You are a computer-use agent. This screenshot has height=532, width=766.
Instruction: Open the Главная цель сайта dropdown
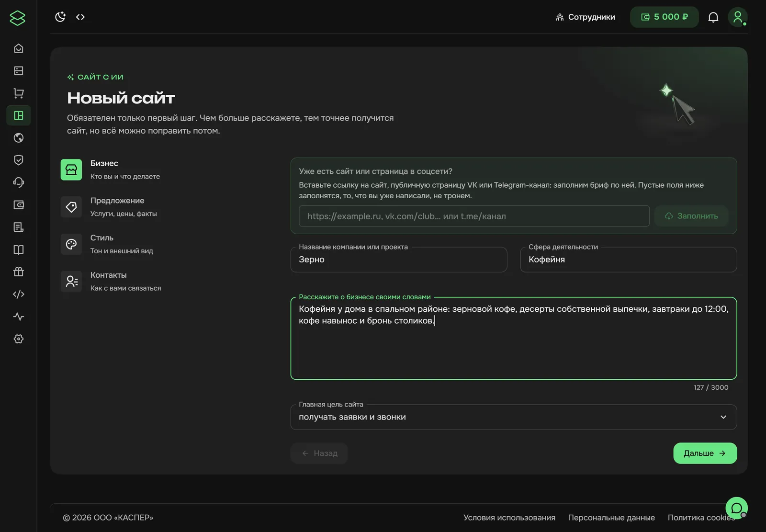pos(514,417)
